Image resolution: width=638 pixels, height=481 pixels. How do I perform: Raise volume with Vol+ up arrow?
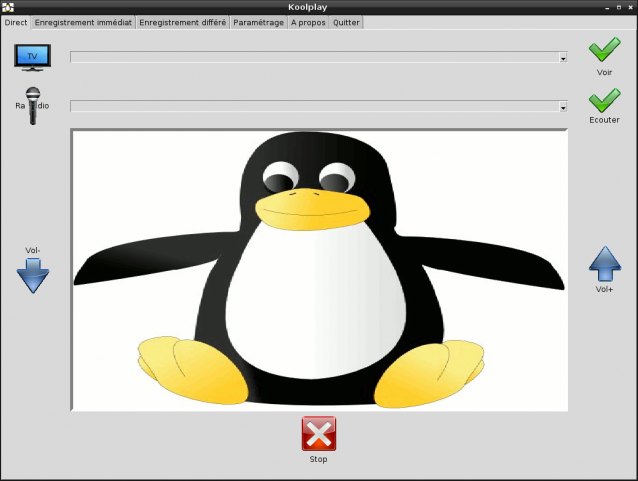(605, 264)
